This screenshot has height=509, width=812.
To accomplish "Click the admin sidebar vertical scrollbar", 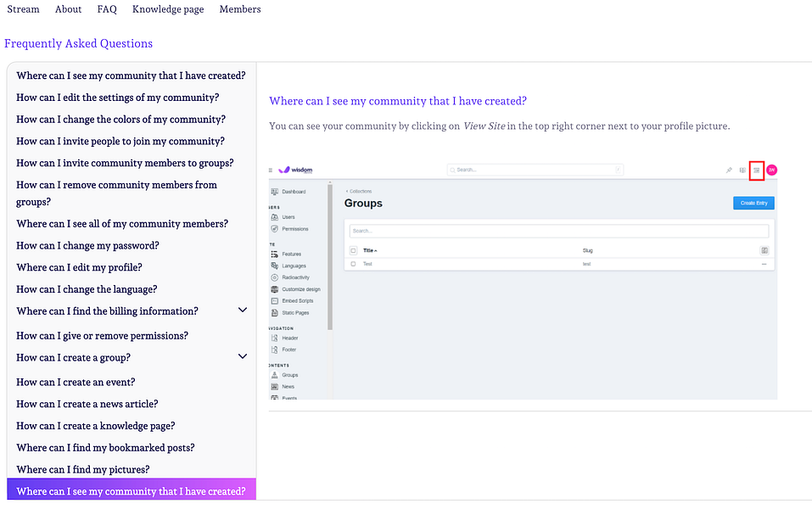I will (x=330, y=257).
